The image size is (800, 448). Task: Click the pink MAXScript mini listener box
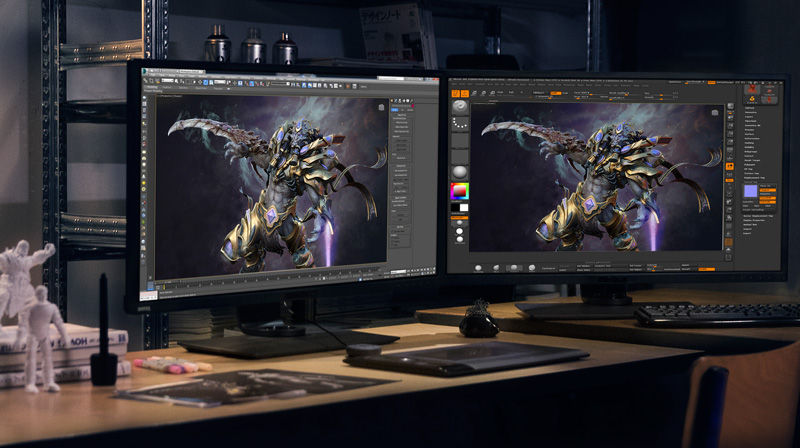pyautogui.click(x=149, y=294)
